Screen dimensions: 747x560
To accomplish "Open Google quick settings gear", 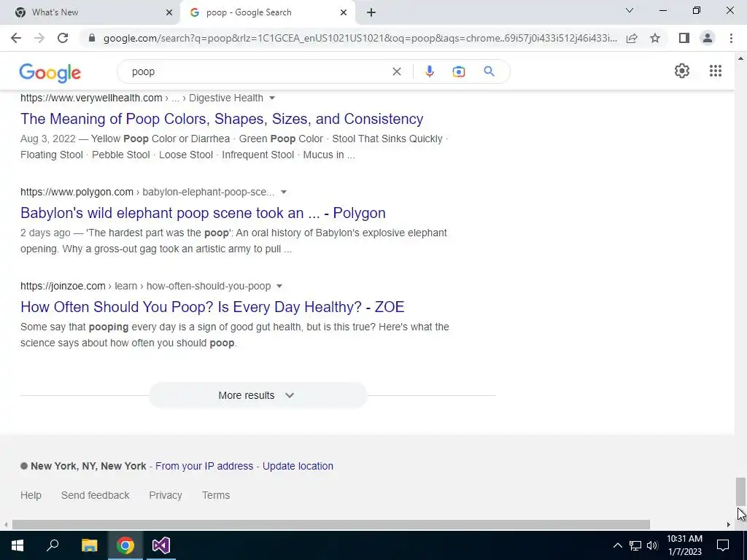I will tap(682, 71).
